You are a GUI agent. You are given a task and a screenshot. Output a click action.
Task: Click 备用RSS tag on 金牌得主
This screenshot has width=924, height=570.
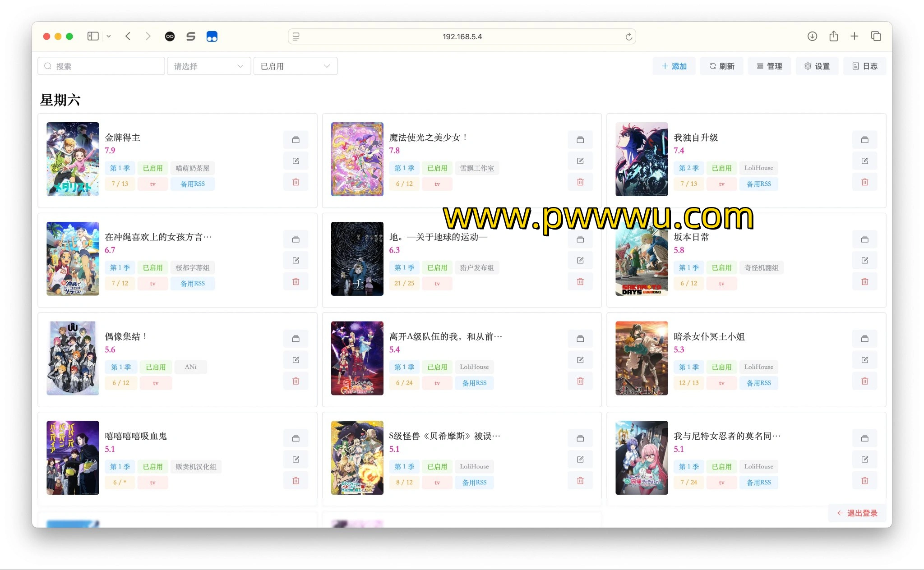coord(193,184)
